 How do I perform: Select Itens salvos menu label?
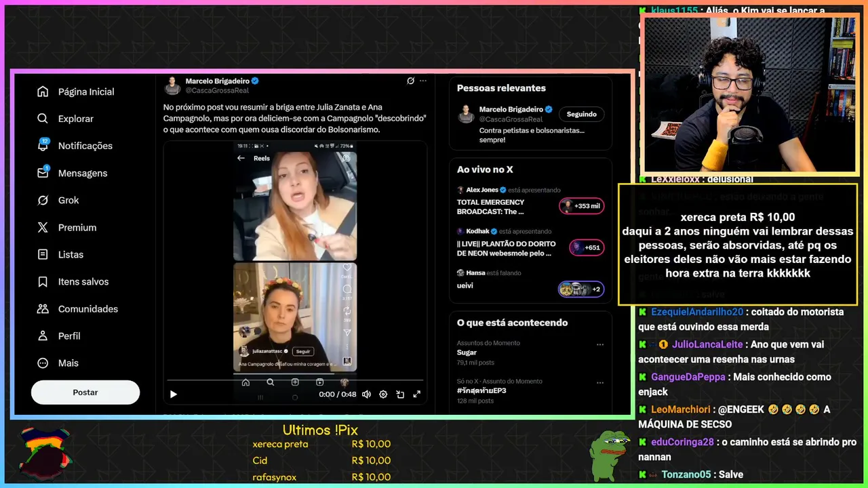click(x=83, y=281)
